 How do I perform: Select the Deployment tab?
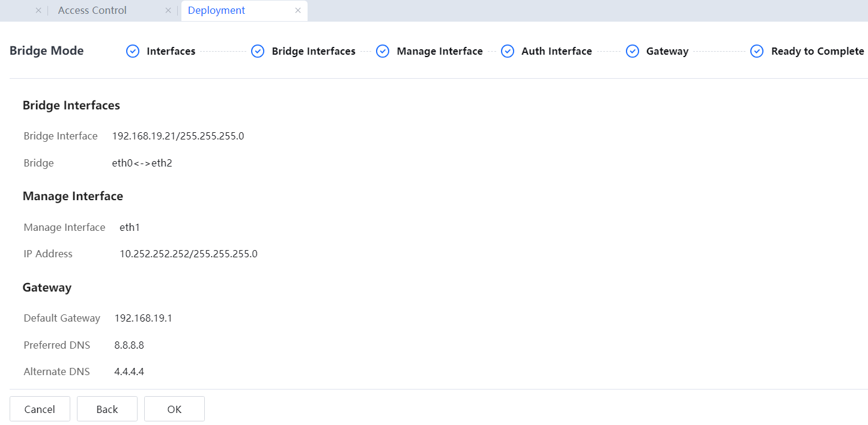click(x=216, y=11)
